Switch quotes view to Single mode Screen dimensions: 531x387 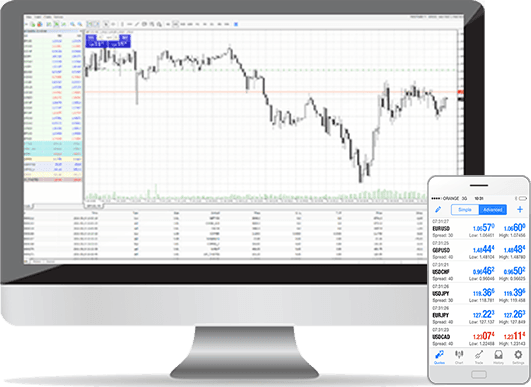pyautogui.click(x=465, y=210)
